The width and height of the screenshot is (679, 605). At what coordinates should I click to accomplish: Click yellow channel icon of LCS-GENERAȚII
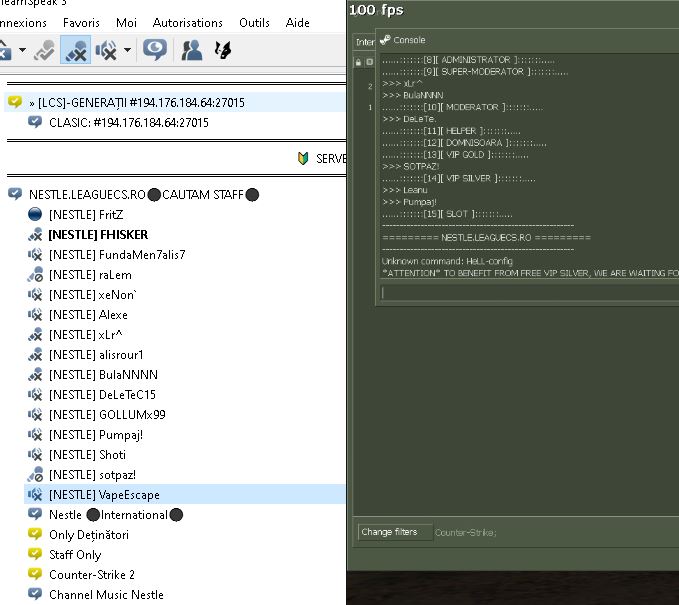(x=15, y=102)
